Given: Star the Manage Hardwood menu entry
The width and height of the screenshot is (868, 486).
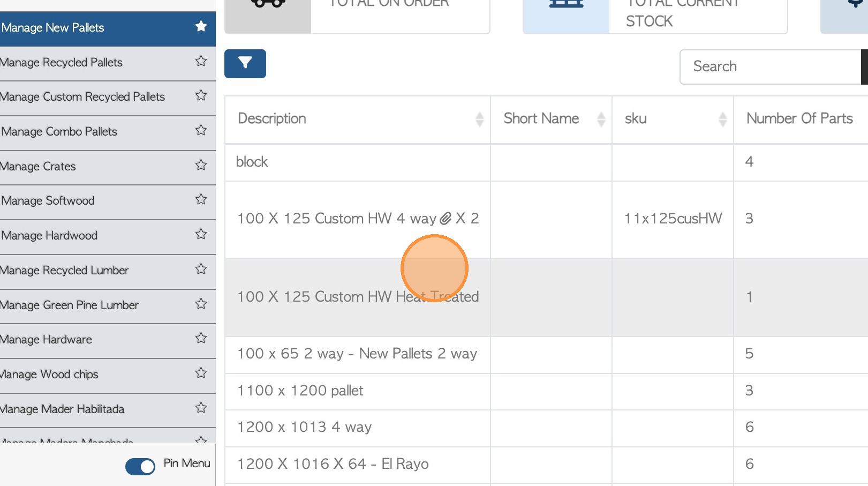Looking at the screenshot, I should (x=201, y=234).
